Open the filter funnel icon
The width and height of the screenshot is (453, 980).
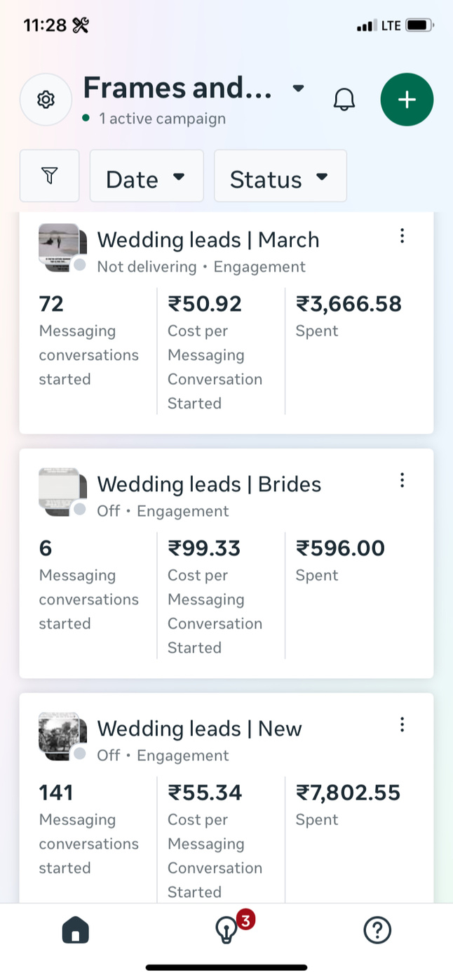point(49,176)
